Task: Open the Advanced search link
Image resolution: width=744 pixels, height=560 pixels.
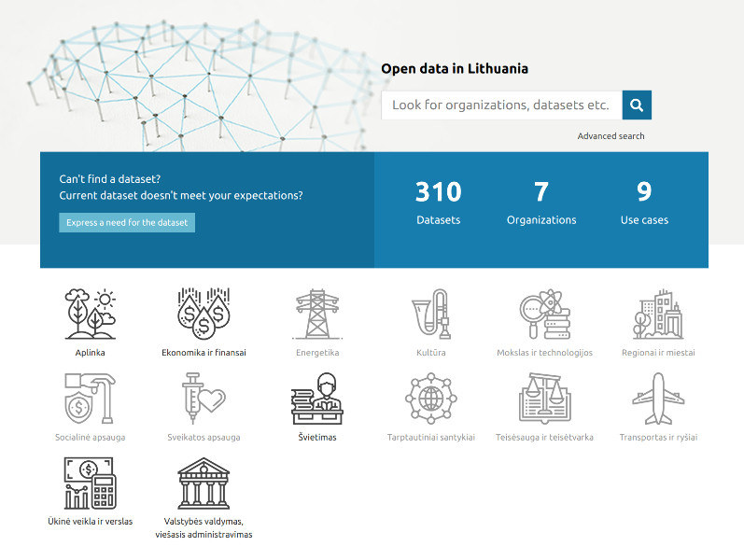Action: click(x=611, y=136)
